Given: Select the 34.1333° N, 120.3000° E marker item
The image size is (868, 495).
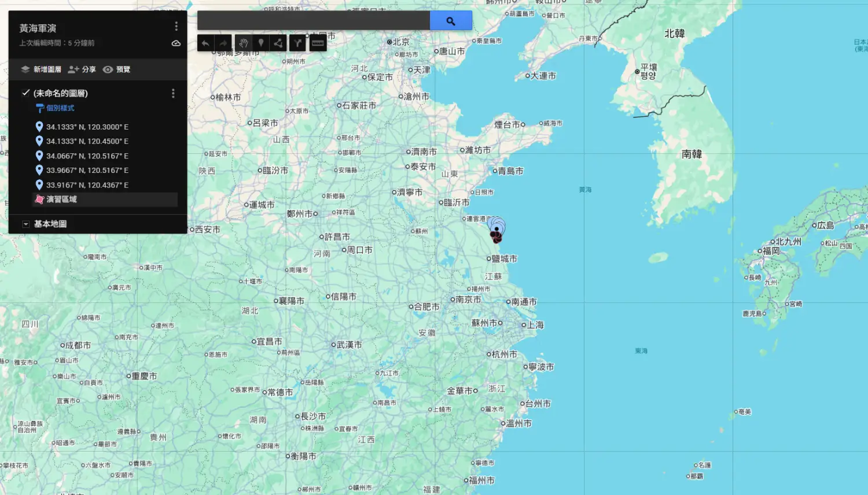Looking at the screenshot, I should [87, 127].
